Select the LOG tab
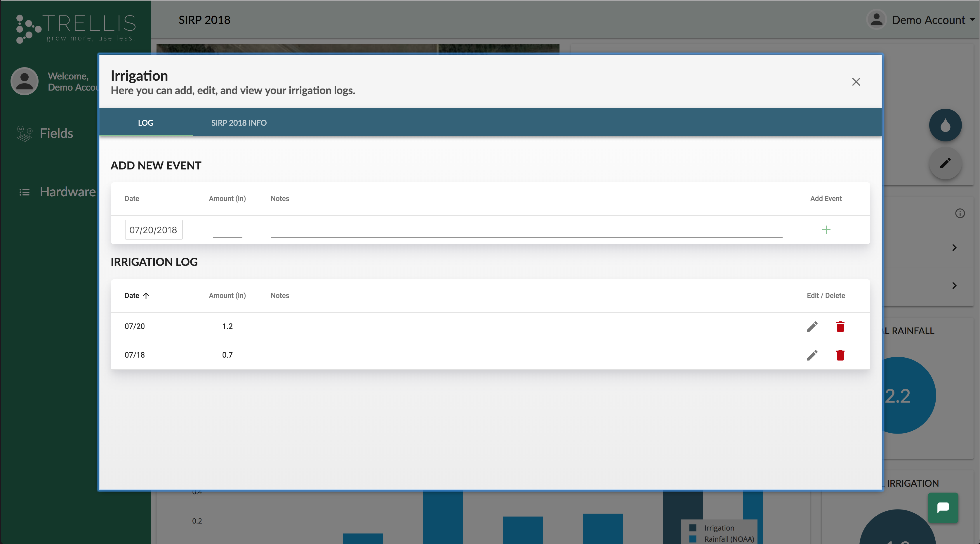The height and width of the screenshot is (544, 980). pos(145,123)
